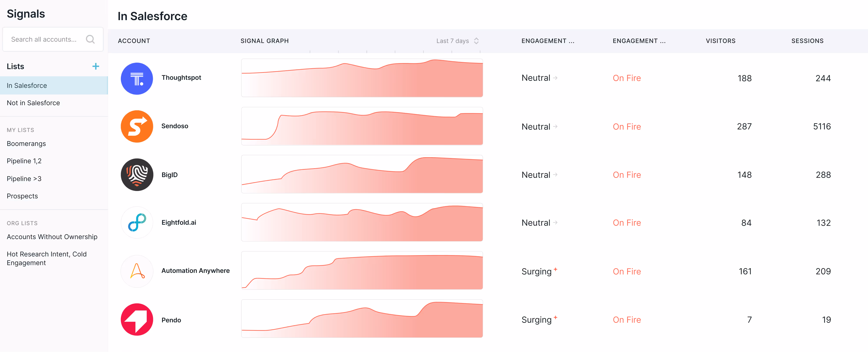Open Hot Research Intent, Cold Engagement list
This screenshot has height=352, width=868.
pos(46,258)
